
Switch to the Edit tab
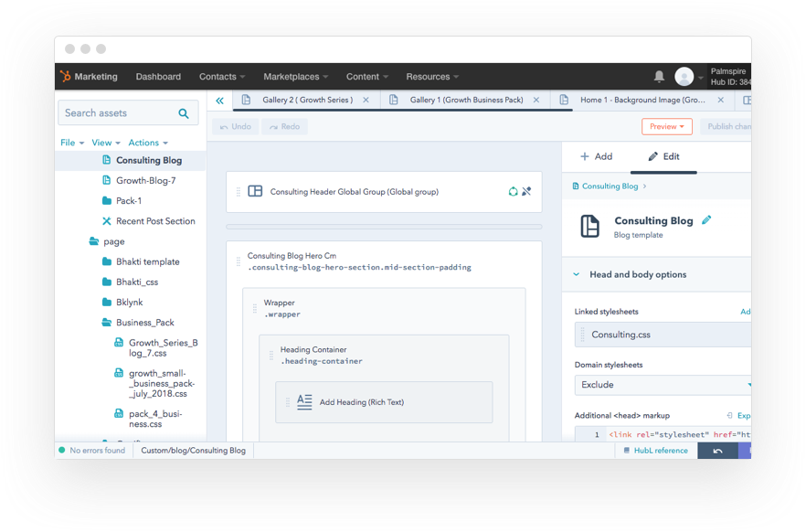663,156
